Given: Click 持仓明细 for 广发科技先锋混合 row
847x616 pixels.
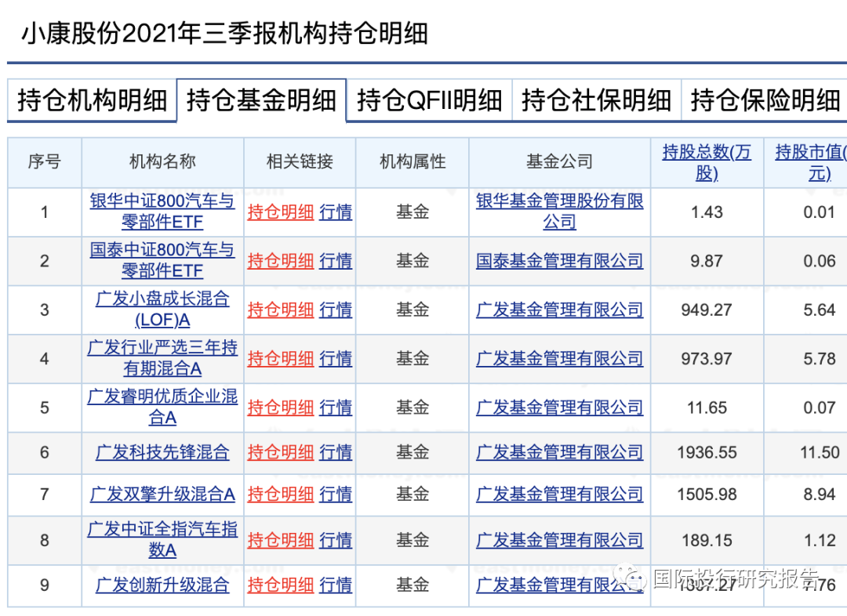Looking at the screenshot, I should click(280, 452).
